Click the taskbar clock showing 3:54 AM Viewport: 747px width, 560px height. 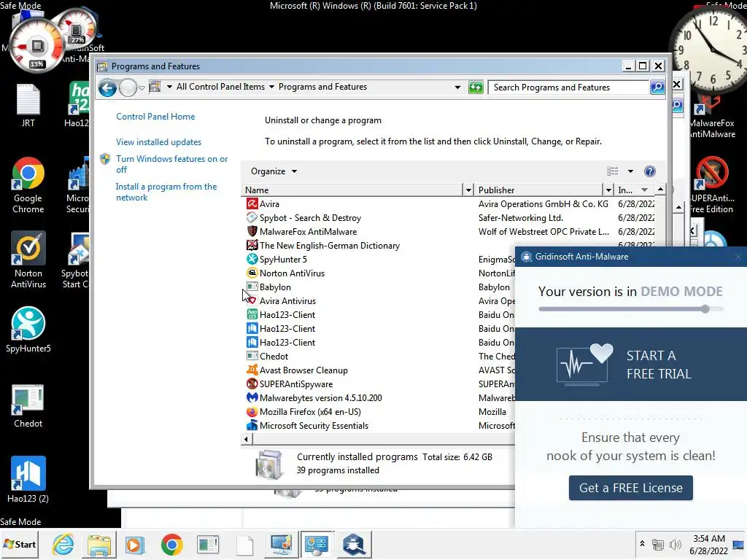tap(708, 545)
